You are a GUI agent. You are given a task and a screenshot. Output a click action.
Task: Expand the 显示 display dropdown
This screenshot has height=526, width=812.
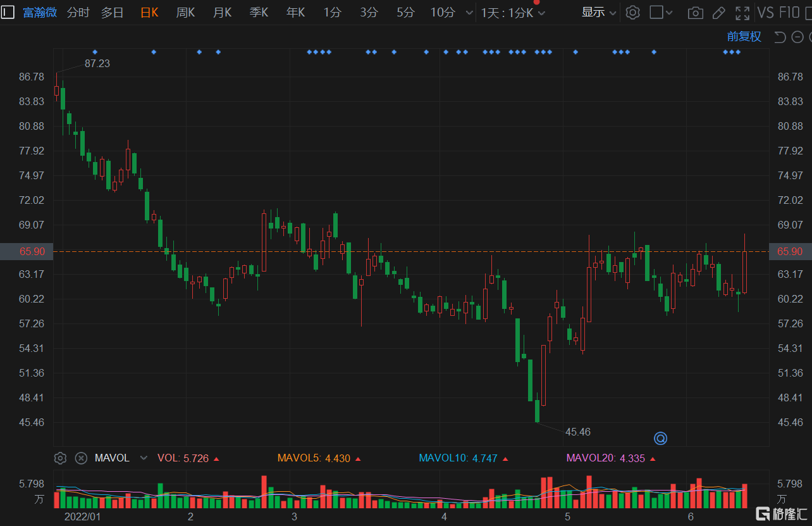click(x=599, y=12)
